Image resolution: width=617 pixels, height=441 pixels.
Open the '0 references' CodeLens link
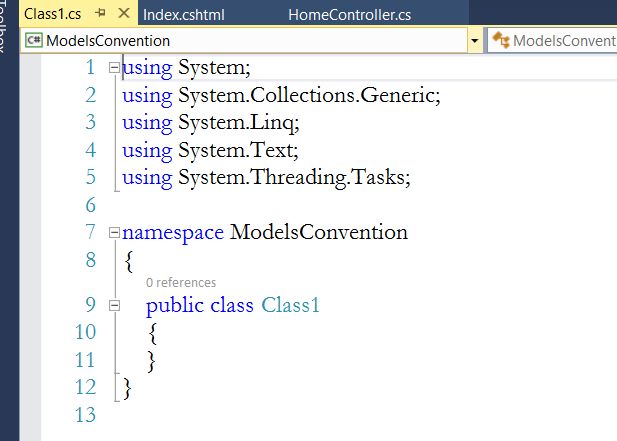[x=181, y=282]
